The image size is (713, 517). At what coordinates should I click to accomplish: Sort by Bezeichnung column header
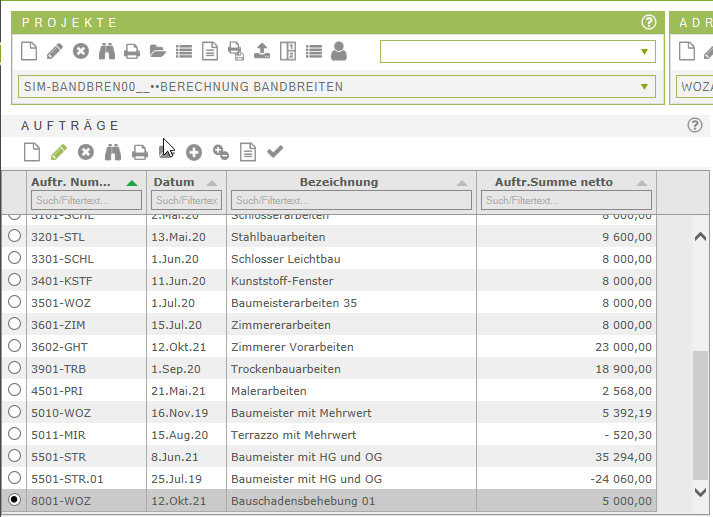[339, 182]
